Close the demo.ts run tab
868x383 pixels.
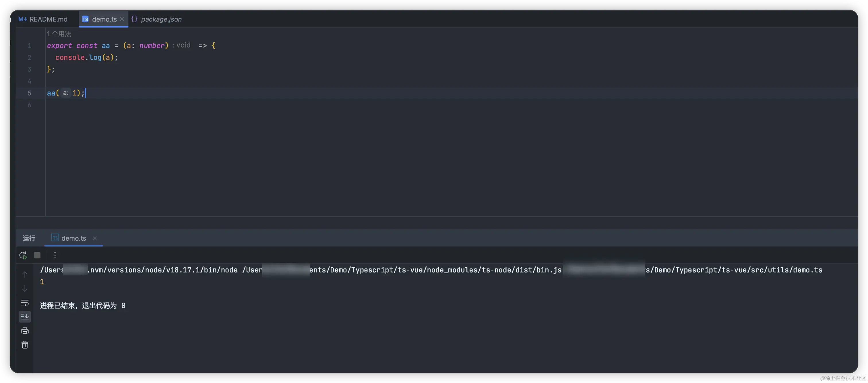(95, 238)
